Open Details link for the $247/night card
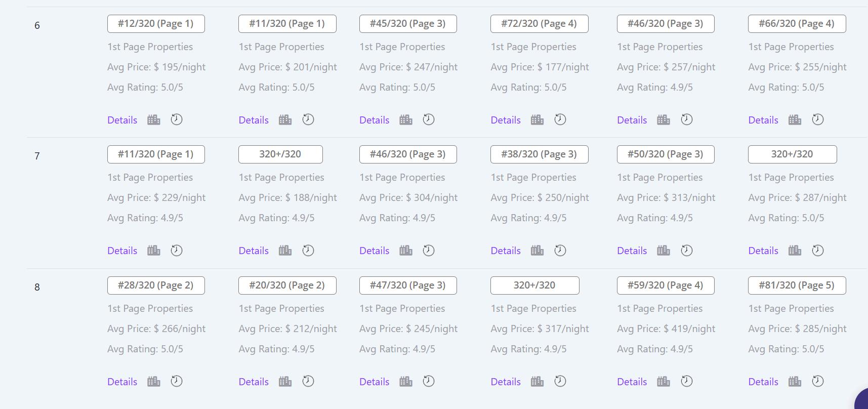868x409 pixels. click(x=375, y=120)
